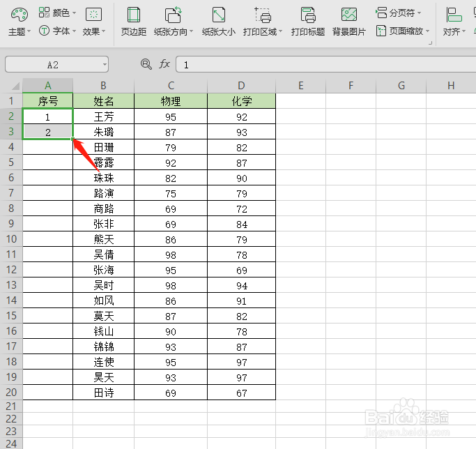Screen dimensions: 476x449
Task: Expand the 打印区域 dropdown arrow
Action: [x=280, y=31]
